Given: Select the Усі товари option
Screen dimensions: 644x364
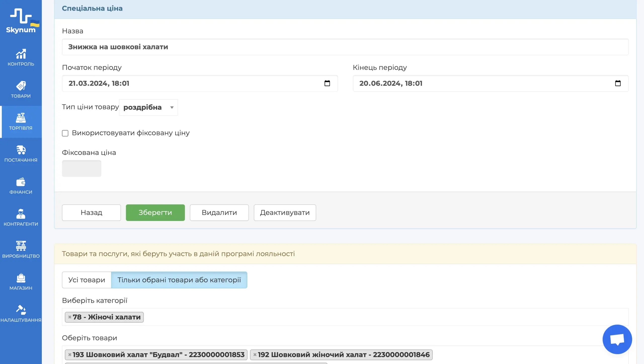Looking at the screenshot, I should coord(87,280).
